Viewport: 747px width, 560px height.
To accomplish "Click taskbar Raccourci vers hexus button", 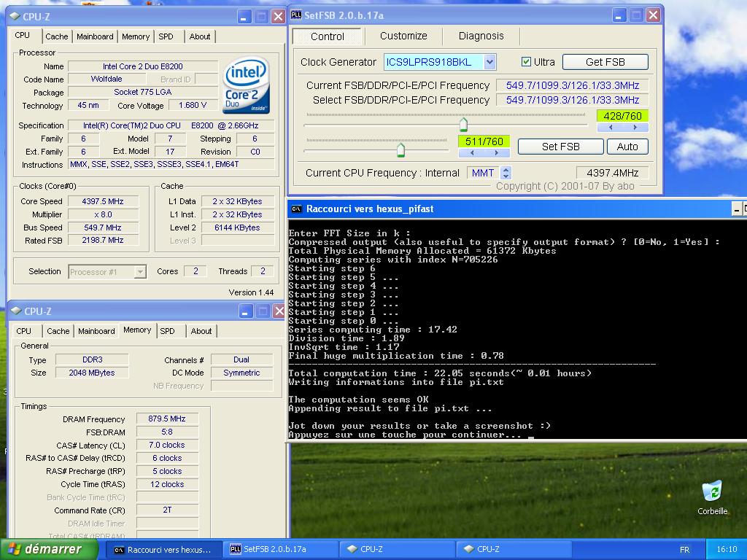I will point(163,550).
